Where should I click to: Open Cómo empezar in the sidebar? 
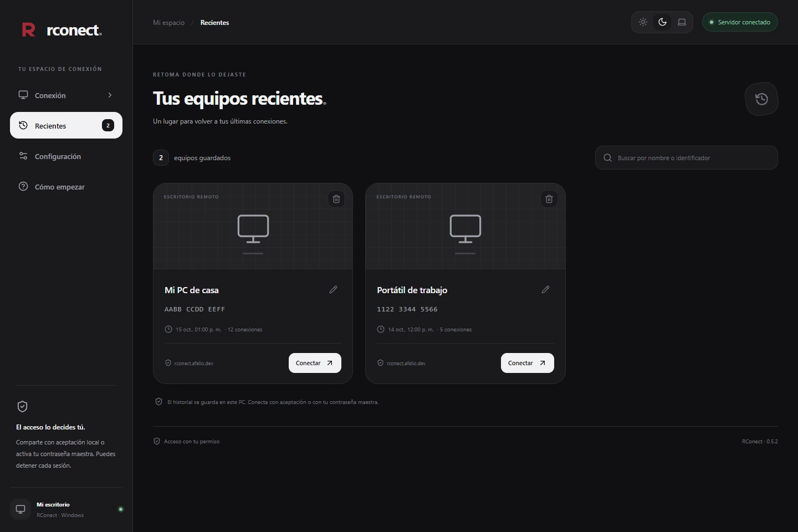(66, 187)
